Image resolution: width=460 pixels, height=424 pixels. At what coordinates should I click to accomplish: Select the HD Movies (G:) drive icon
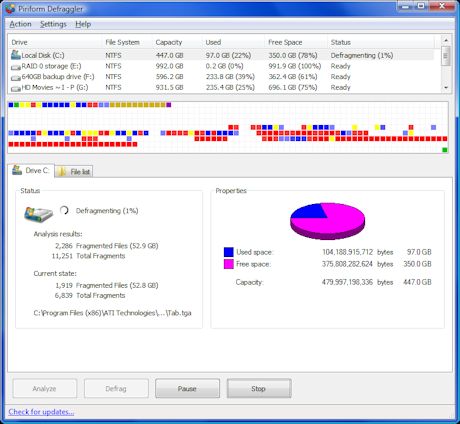pos(15,88)
